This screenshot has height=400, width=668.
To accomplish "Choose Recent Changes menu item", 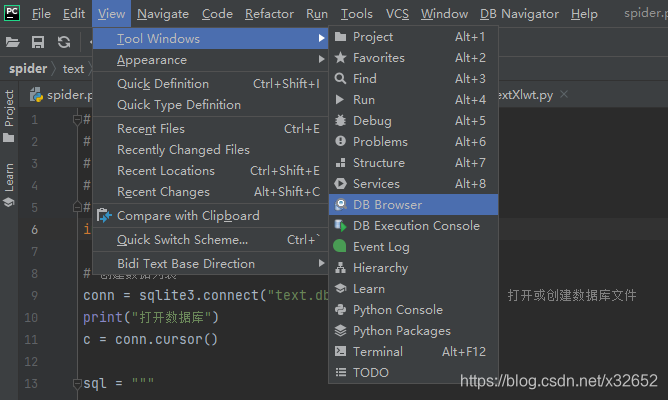I will (x=210, y=192).
